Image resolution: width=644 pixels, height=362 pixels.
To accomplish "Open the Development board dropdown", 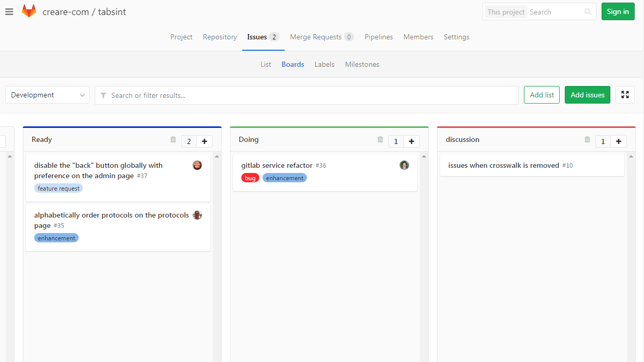I will pyautogui.click(x=47, y=95).
